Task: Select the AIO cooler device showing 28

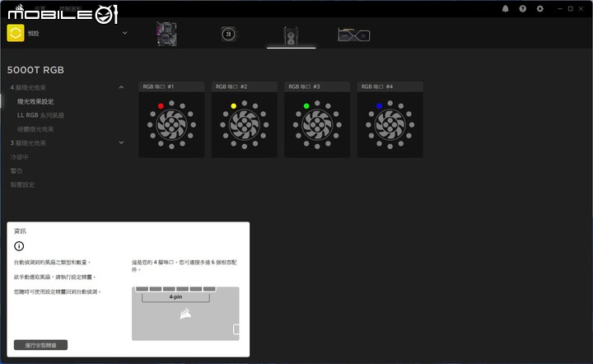Action: click(x=228, y=34)
